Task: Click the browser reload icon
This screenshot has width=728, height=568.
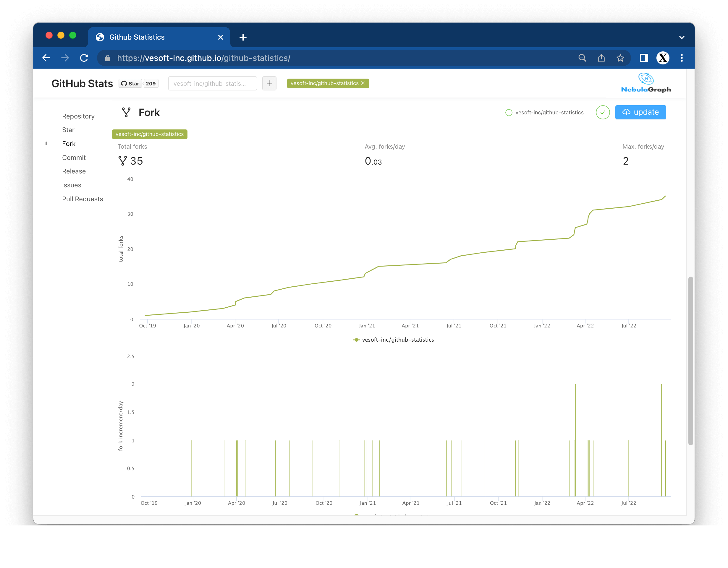Action: pos(84,58)
